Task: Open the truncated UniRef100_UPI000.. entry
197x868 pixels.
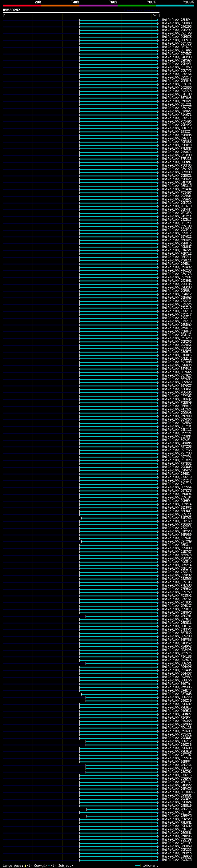Action: [x=178, y=792]
